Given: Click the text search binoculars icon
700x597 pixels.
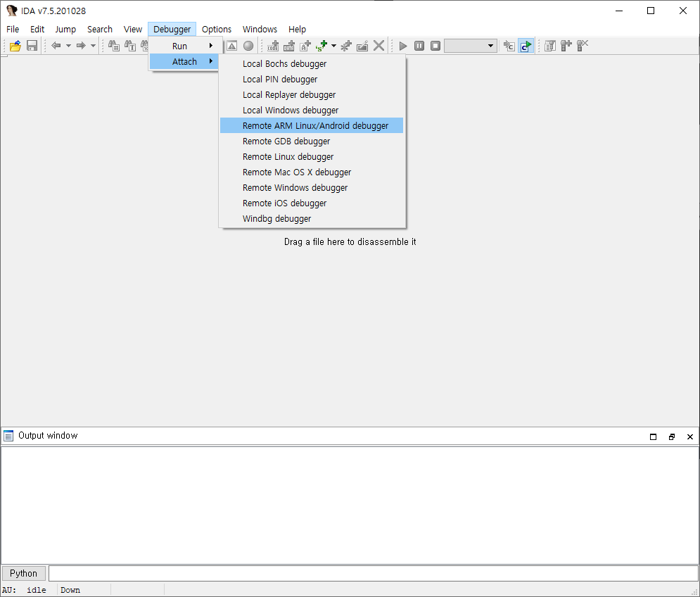Looking at the screenshot, I should (130, 46).
